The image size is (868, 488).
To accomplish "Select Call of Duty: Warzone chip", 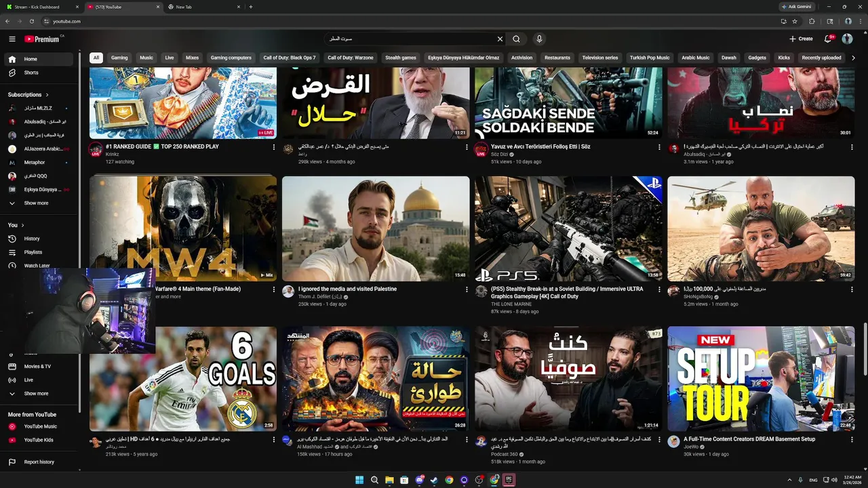I will point(351,58).
